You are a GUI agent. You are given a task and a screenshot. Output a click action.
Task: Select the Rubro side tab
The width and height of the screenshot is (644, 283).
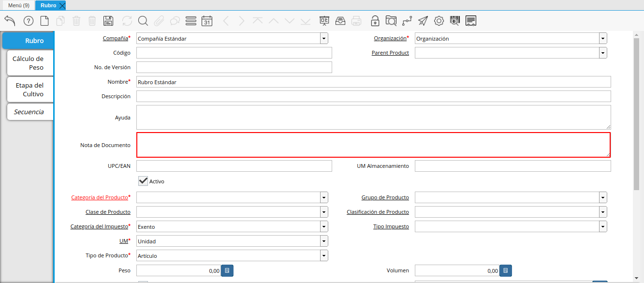28,41
